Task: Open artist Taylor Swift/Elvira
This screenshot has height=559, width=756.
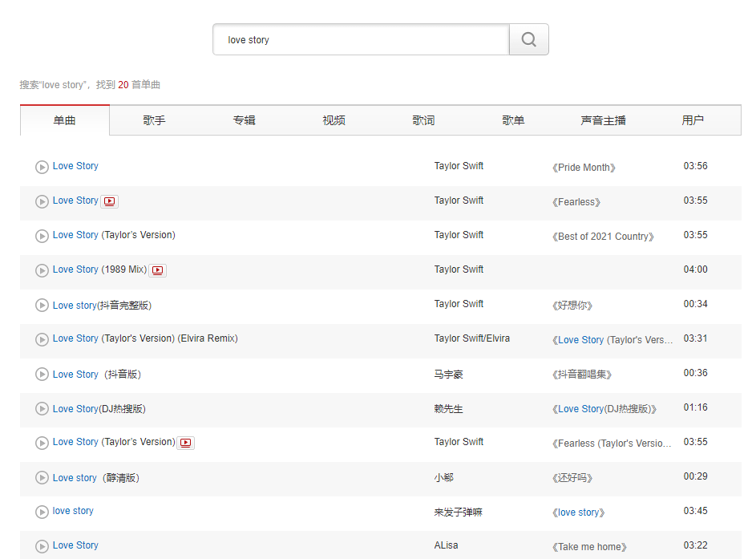Action: (471, 338)
